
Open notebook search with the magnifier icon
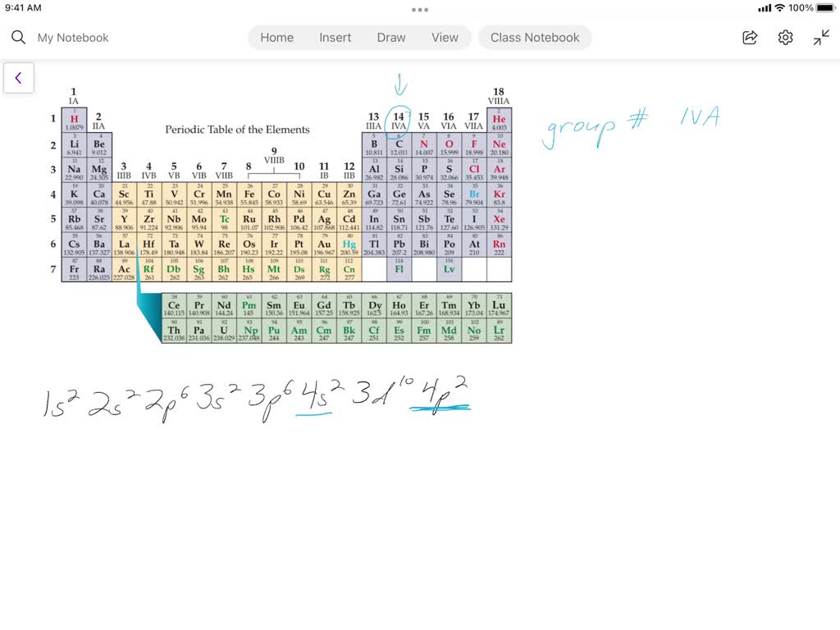17,37
